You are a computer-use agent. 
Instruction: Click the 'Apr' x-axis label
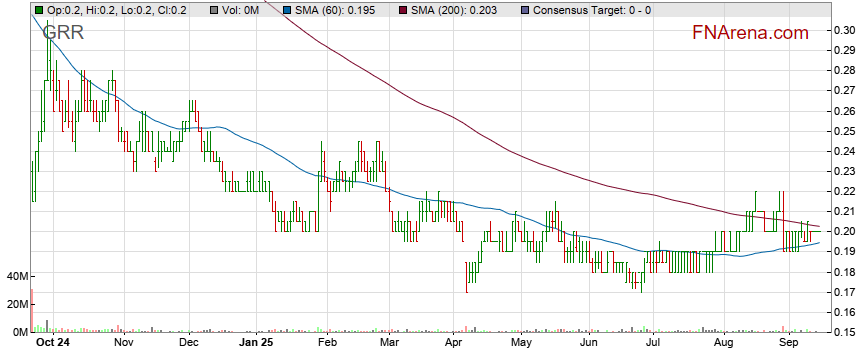click(x=454, y=343)
